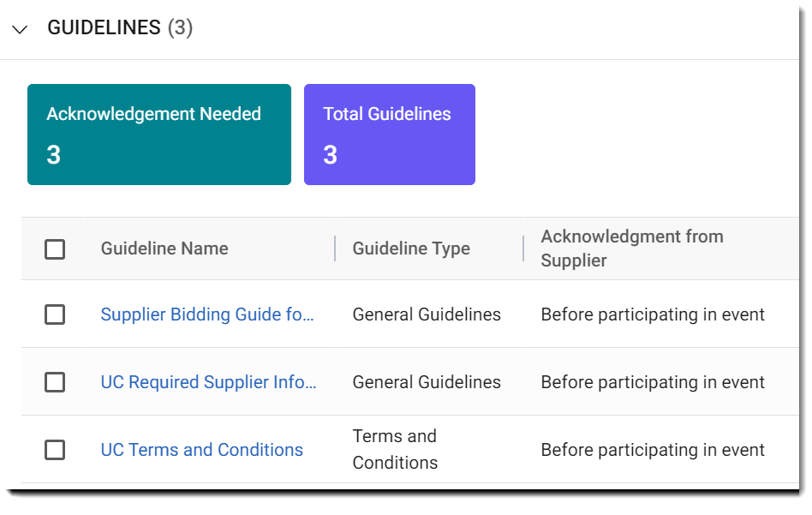This screenshot has height=515, width=812.
Task: Select the Total Guidelines card
Action: [x=389, y=134]
